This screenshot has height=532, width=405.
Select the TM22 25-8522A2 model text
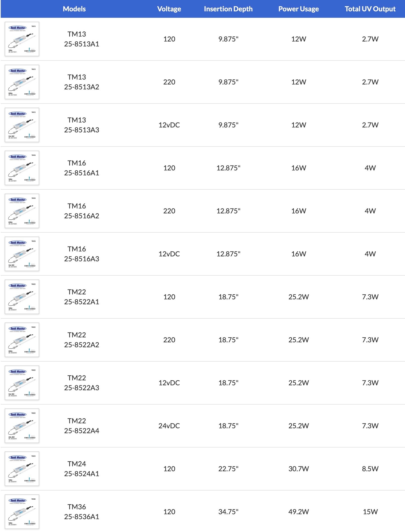click(x=81, y=340)
